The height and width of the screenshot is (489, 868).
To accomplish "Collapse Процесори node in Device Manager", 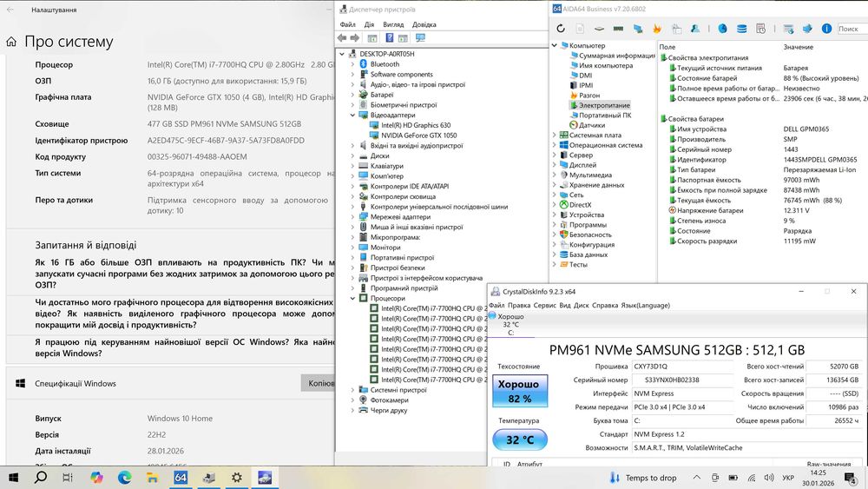I will (x=352, y=299).
